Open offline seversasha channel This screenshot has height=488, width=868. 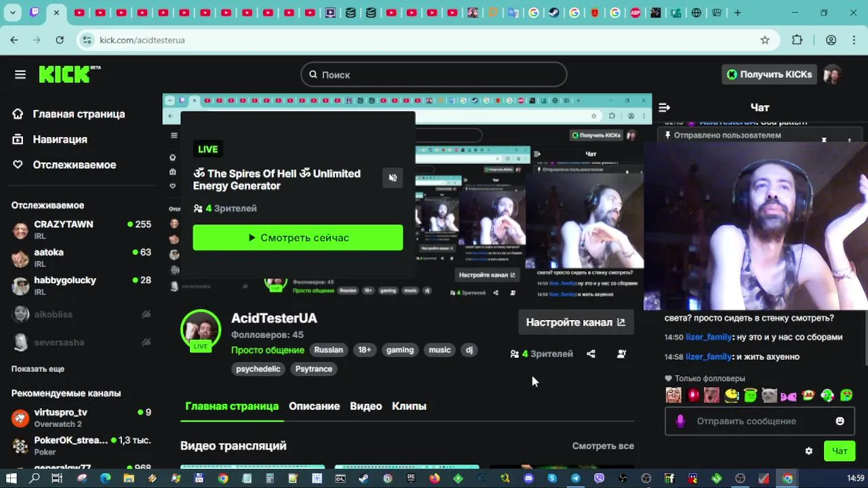tap(81, 342)
